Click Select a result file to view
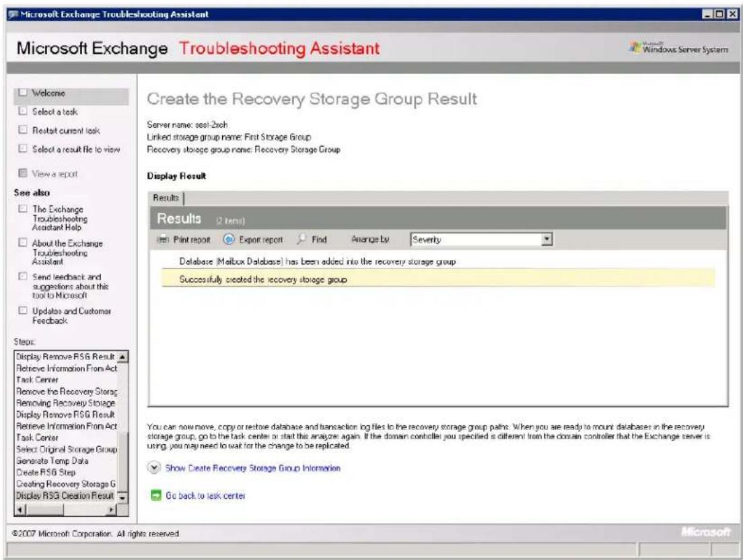743x560 pixels. click(x=76, y=149)
